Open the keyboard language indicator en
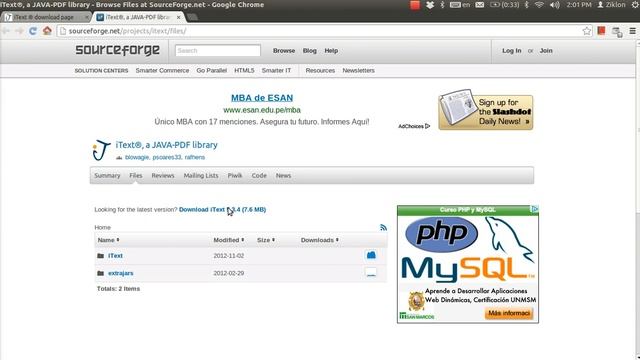640x360 pixels. coord(460,5)
